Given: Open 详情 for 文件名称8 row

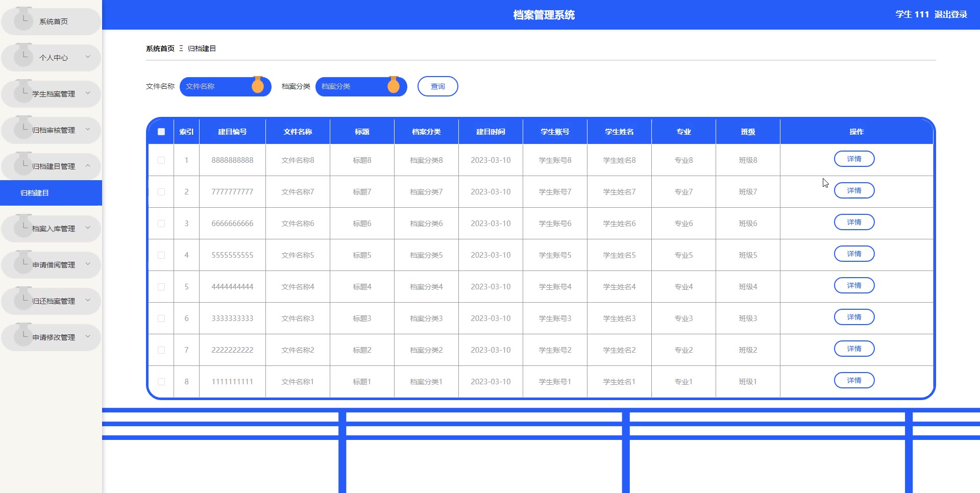Looking at the screenshot, I should [x=854, y=159].
